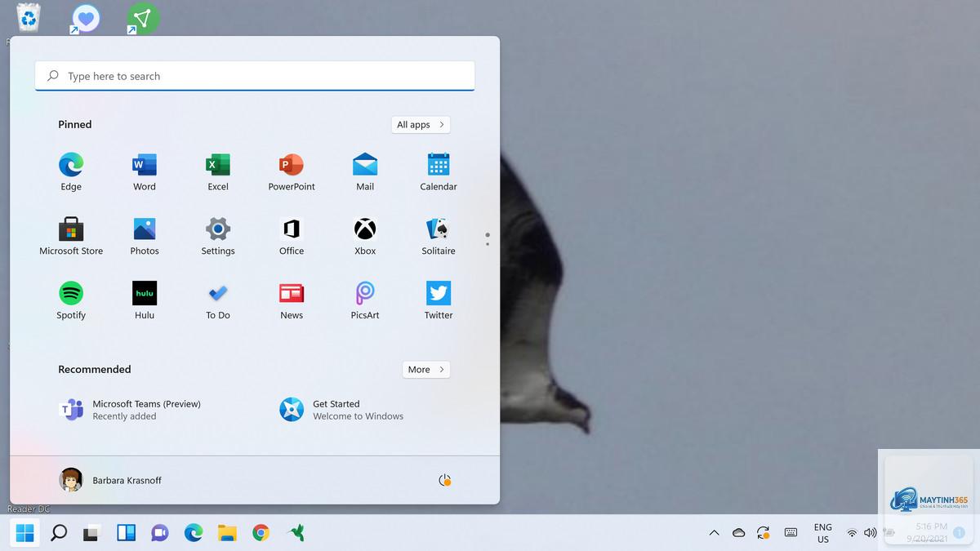Viewport: 980px width, 551px height.
Task: Open Teams Chat on the taskbar
Action: (160, 533)
